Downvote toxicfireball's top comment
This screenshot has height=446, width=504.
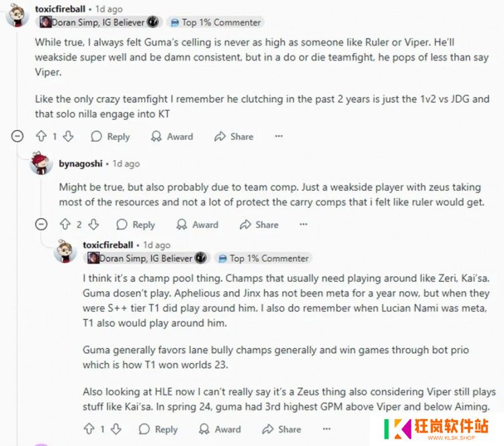click(68, 137)
